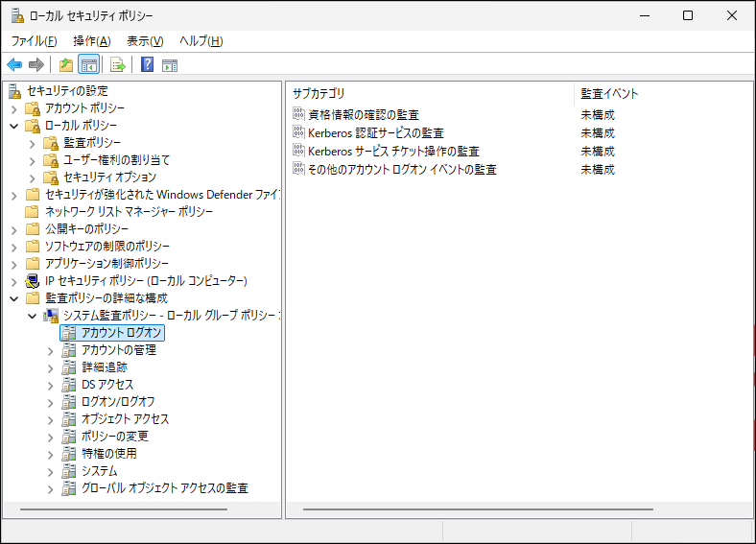Click the Up one level folder icon
The width and height of the screenshot is (756, 544).
tap(66, 64)
